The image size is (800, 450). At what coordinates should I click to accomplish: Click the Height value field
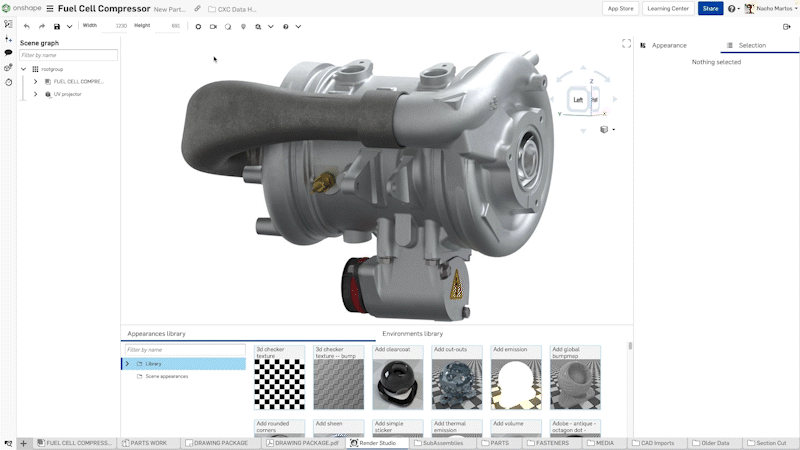pyautogui.click(x=168, y=26)
